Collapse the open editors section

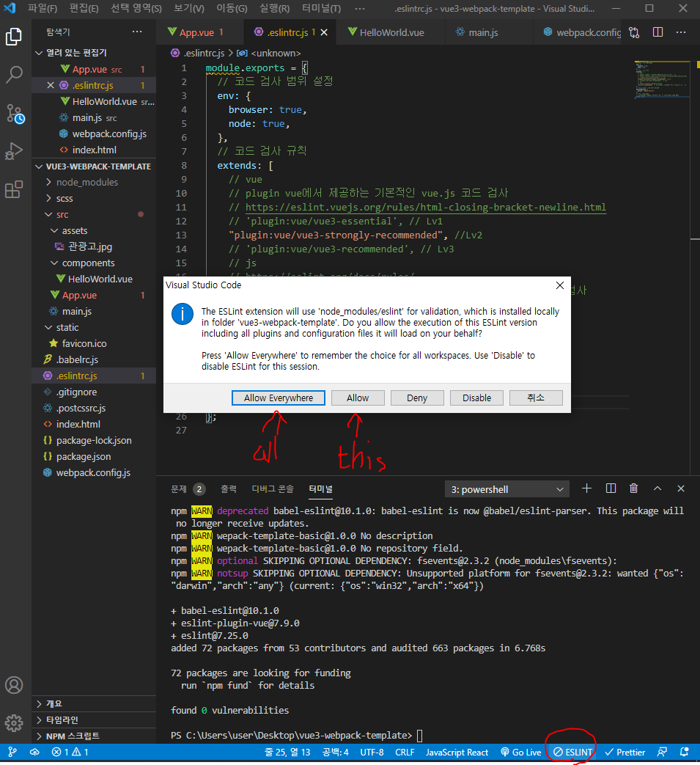click(x=39, y=53)
